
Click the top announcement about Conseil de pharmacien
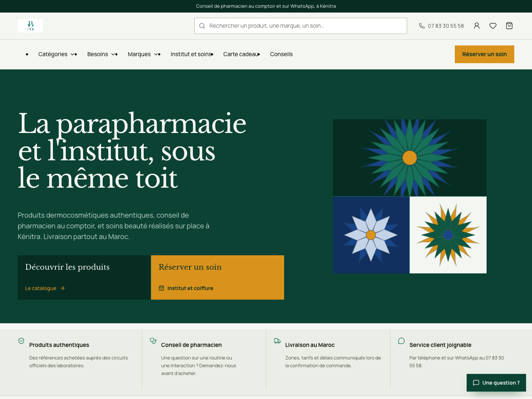(x=266, y=6)
